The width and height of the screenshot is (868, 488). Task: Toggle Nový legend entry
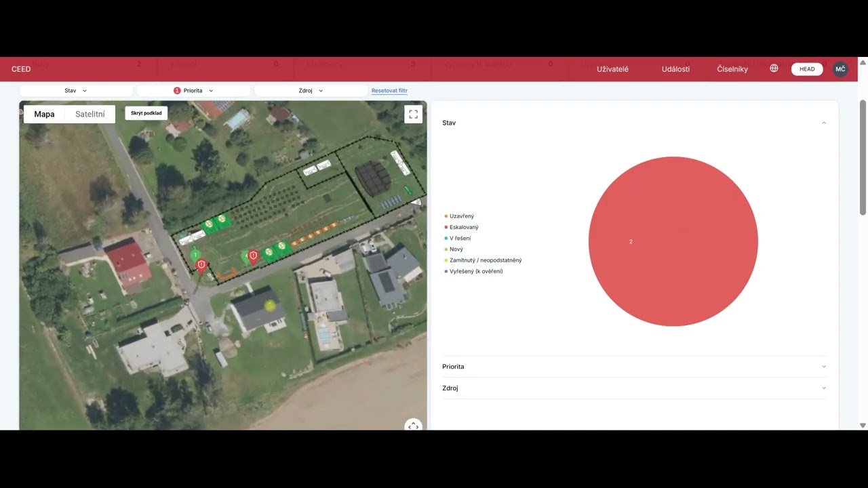click(x=454, y=249)
